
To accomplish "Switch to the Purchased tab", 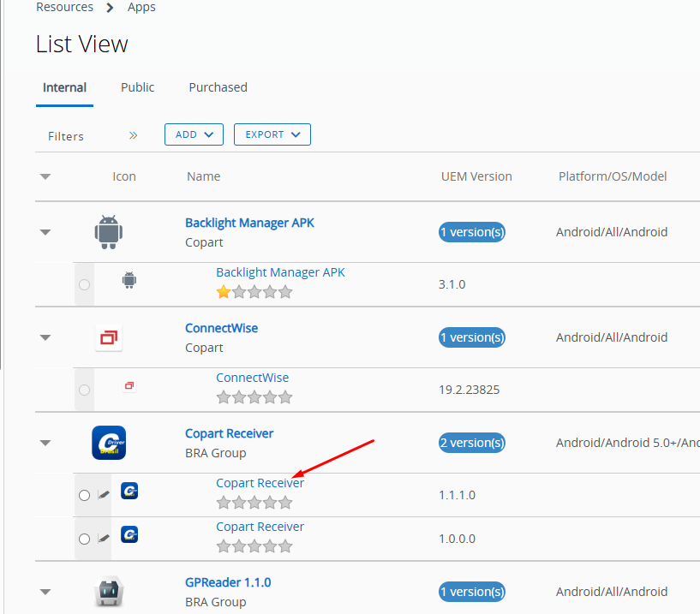I will coord(218,87).
